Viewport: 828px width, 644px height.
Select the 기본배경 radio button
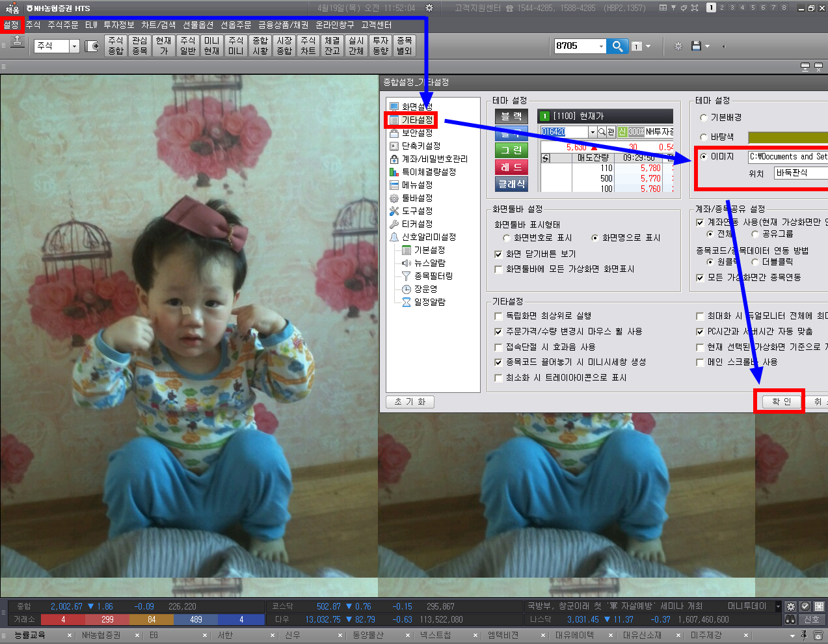click(x=704, y=118)
